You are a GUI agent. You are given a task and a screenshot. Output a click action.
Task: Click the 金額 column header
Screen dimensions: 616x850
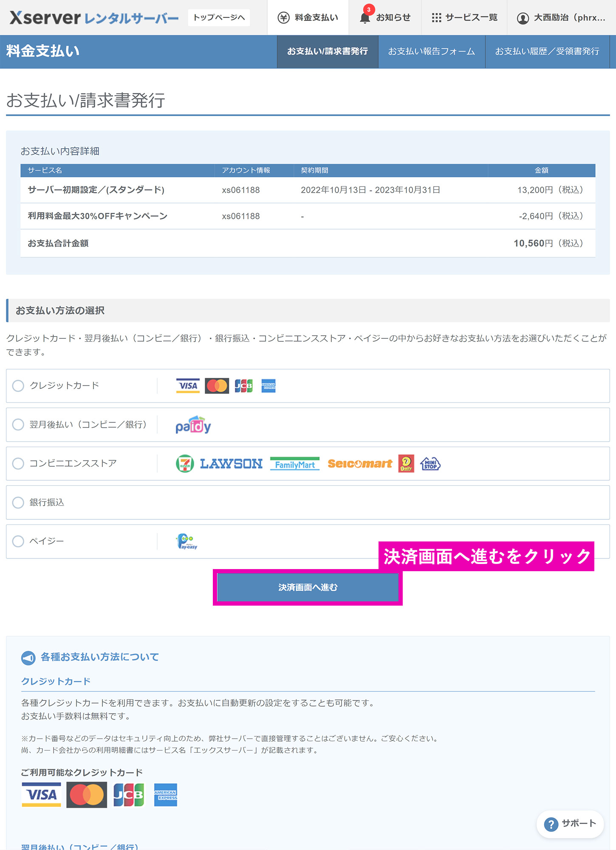coord(542,170)
